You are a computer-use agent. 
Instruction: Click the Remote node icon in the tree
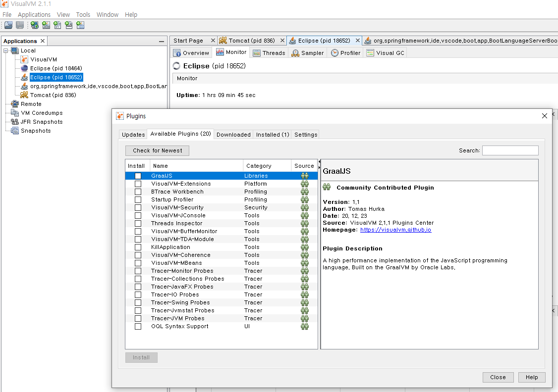click(x=15, y=104)
